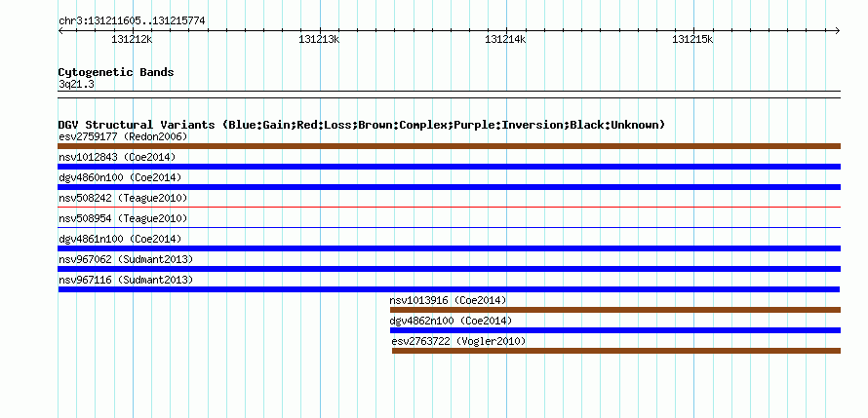Click blue bar of dgv4861n100
The width and height of the screenshot is (868, 418).
coord(449,248)
